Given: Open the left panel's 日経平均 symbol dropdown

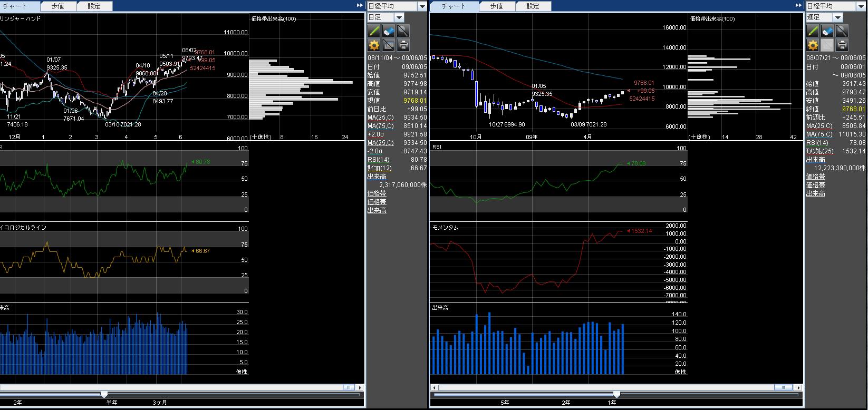Looking at the screenshot, I should coord(422,6).
